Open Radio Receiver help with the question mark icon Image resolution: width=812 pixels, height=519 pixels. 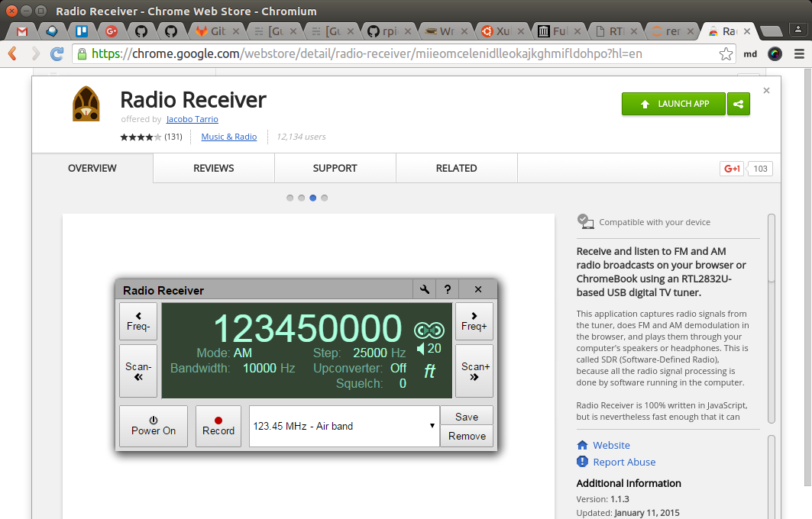pos(448,289)
